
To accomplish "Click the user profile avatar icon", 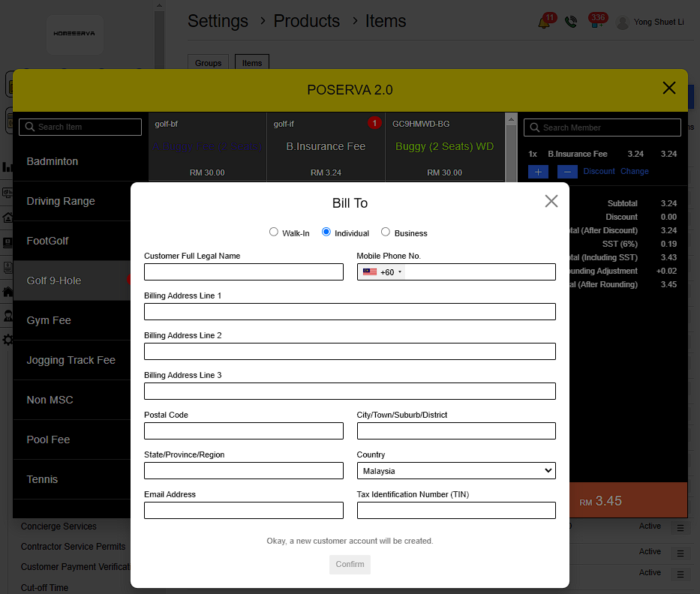I will point(623,22).
